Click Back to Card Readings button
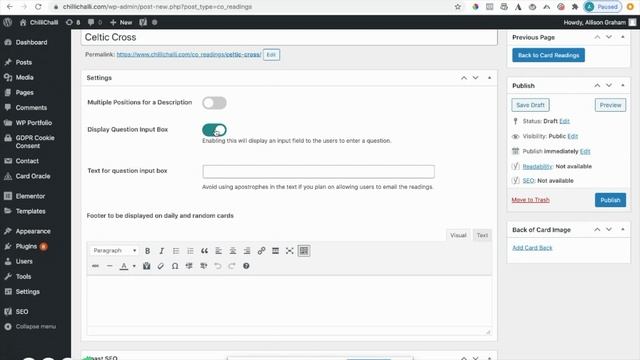The image size is (640, 360). click(548, 55)
